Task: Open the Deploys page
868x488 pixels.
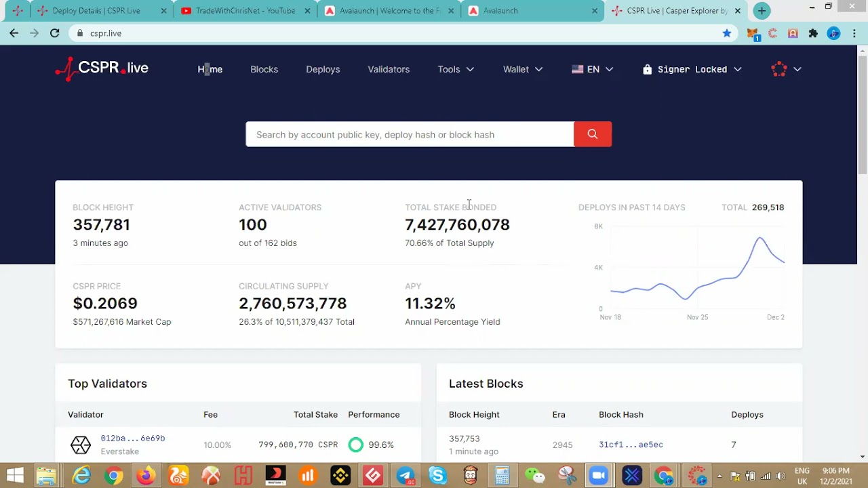Action: tap(323, 69)
